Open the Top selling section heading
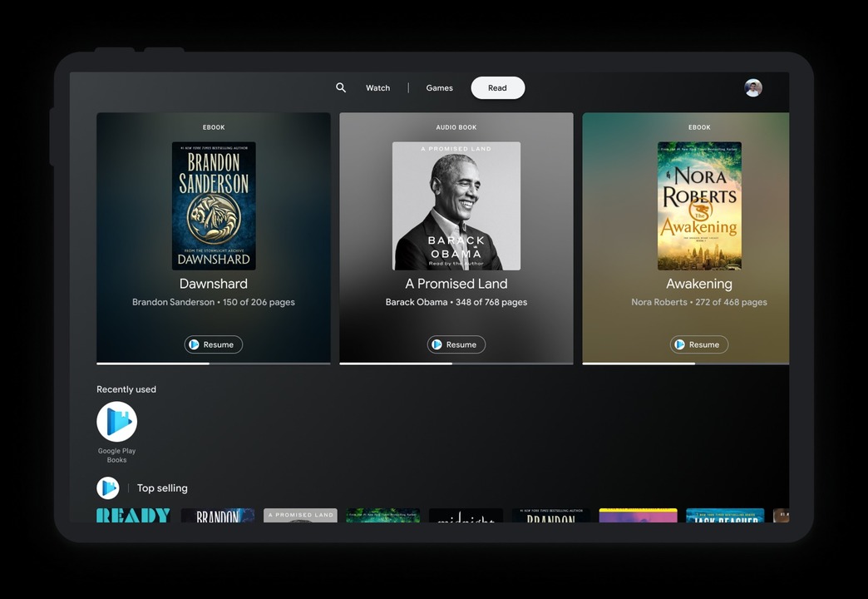This screenshot has width=868, height=599. (162, 488)
